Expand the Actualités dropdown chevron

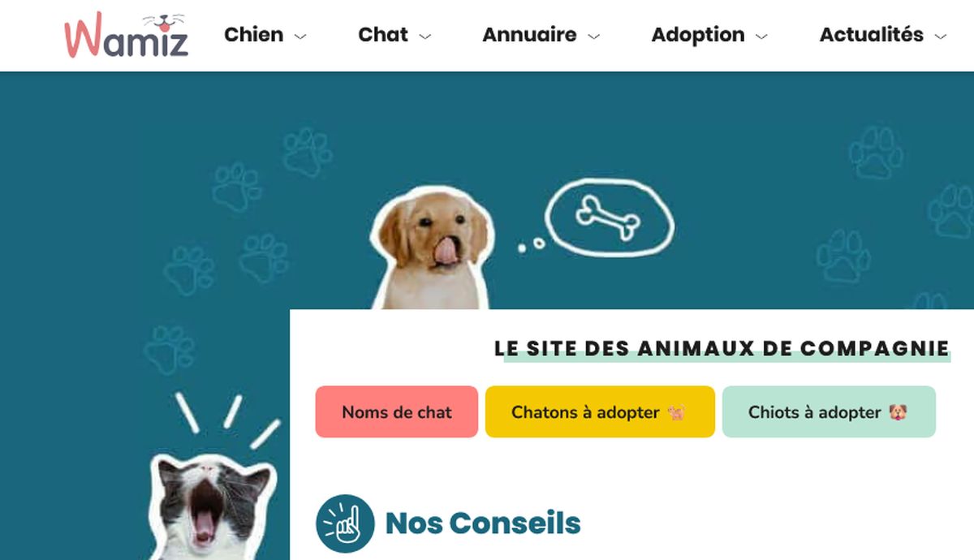pyautogui.click(x=941, y=37)
